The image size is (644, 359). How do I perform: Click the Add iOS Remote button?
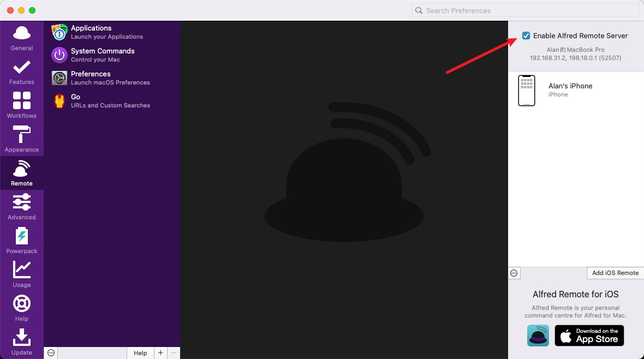(615, 273)
